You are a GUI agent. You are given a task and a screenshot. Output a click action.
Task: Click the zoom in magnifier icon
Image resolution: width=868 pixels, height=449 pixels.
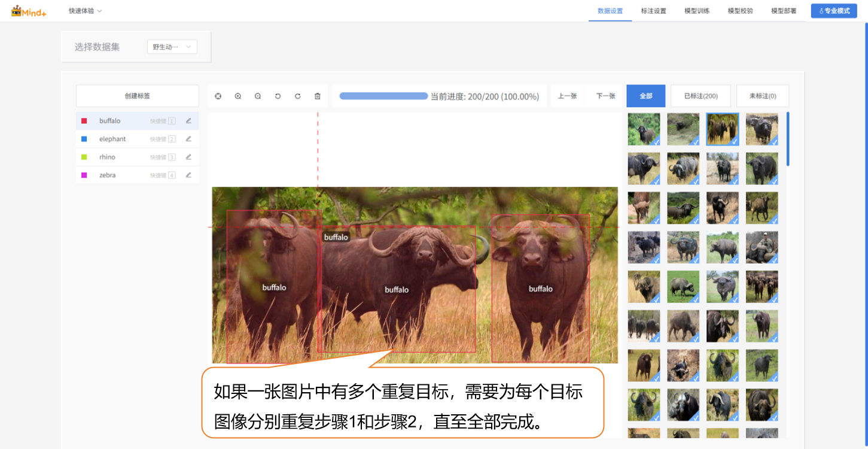[x=238, y=96]
